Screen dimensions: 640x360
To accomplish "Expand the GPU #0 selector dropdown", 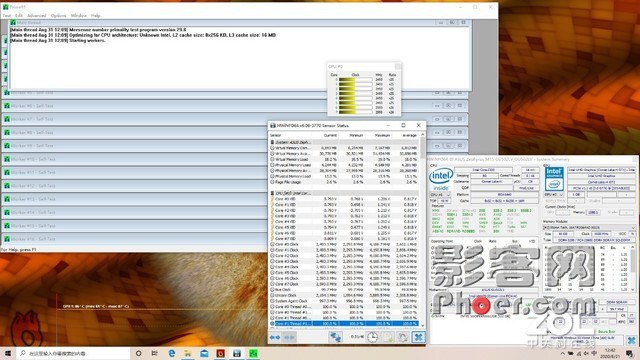I will [554, 195].
